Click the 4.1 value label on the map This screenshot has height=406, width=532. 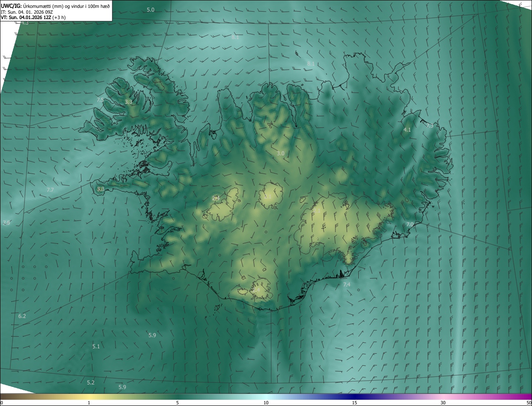(407, 130)
